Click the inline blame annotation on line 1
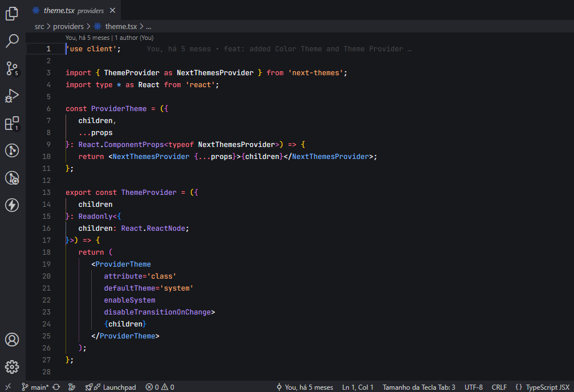Viewport: 574px width, 392px height. [279, 49]
